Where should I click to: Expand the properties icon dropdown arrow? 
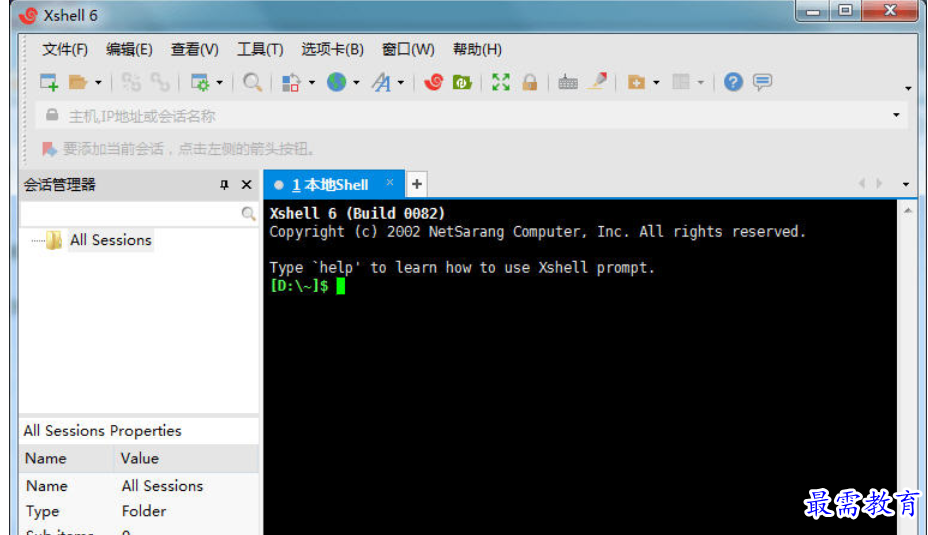pos(220,83)
